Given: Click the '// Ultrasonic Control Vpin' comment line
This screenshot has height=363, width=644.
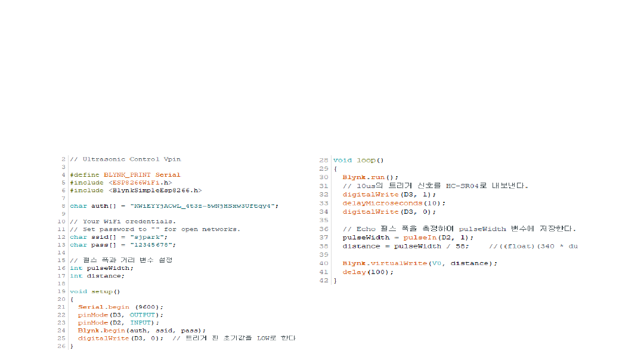Looking at the screenshot, I should coord(125,159).
